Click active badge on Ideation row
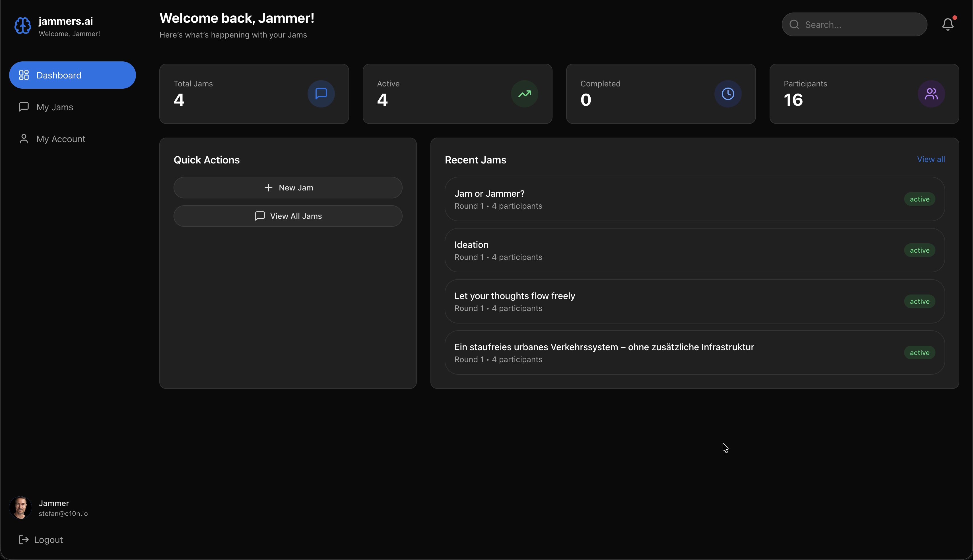 (x=920, y=250)
